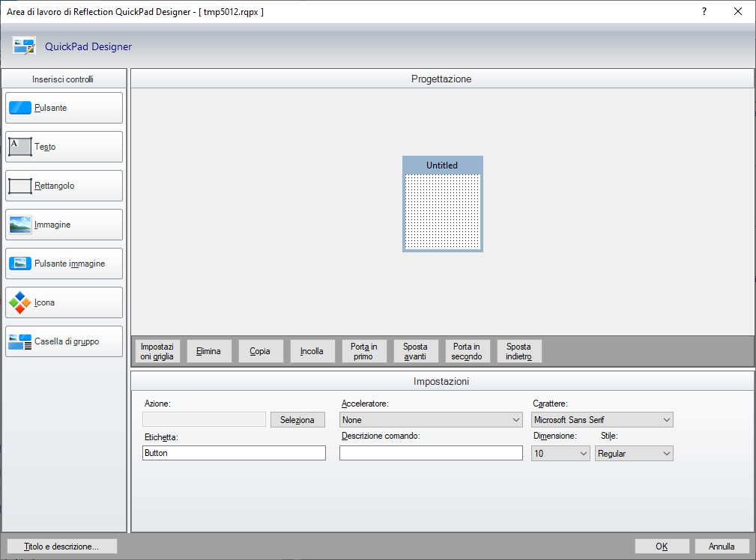Click the Impostazioni griglia toolbar button
Viewport: 756px width, 560px height.
click(x=157, y=351)
